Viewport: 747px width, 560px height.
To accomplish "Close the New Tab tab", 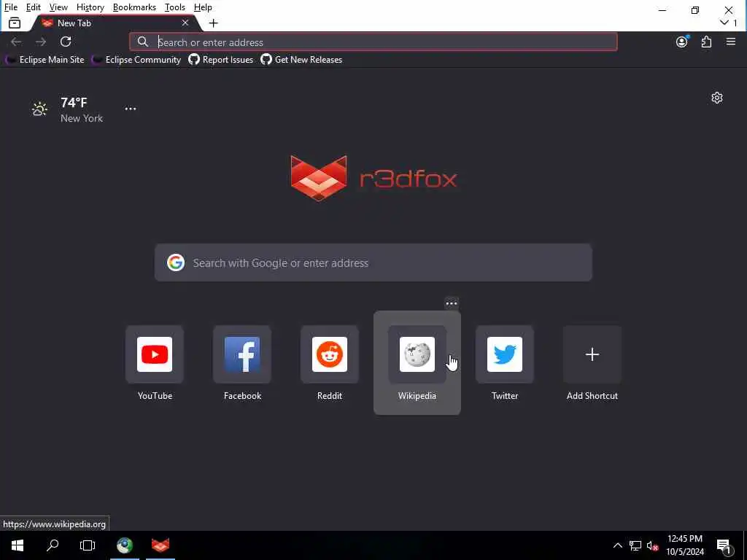I will tap(185, 23).
